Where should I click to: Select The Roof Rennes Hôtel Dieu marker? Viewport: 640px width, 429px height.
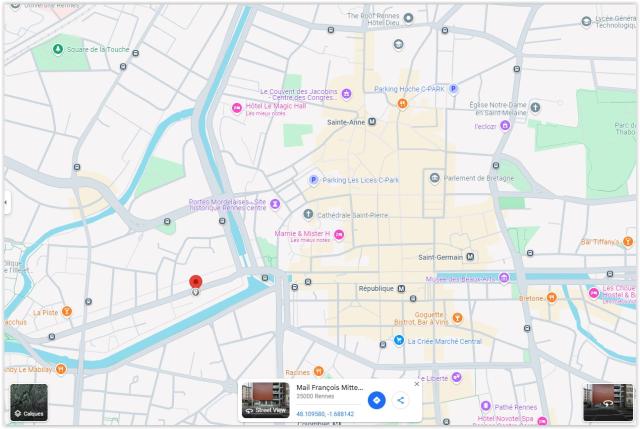coord(408,18)
